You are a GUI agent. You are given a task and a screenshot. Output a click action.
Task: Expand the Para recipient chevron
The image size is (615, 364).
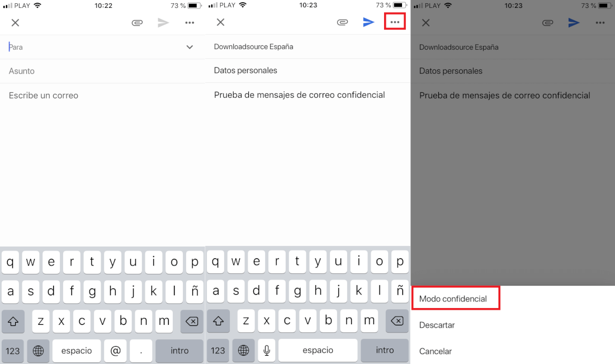pos(190,47)
